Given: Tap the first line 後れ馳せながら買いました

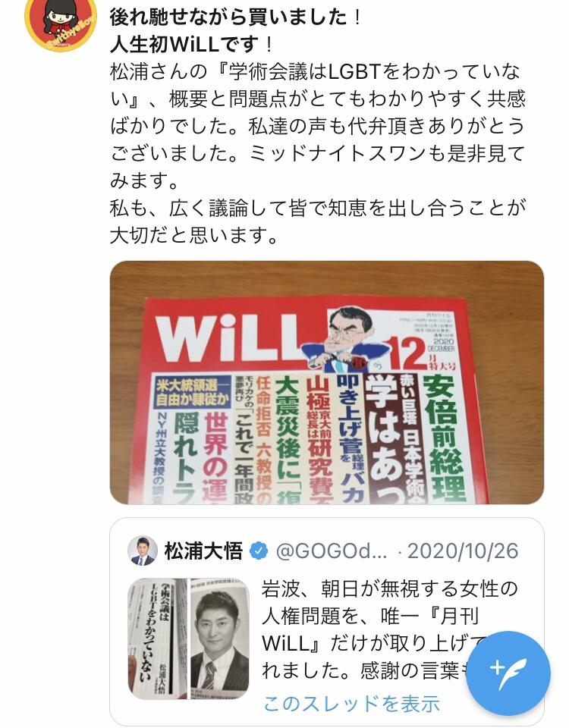Looking at the screenshot, I should [235, 17].
